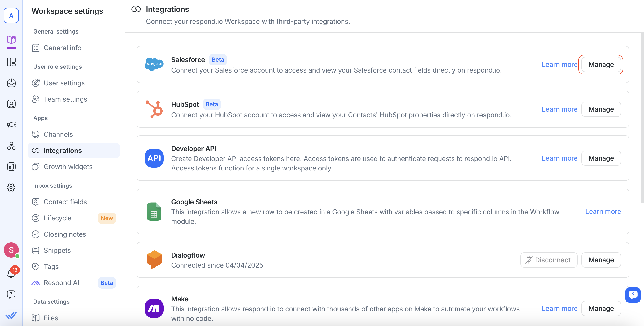
Task: Select Channels in settings menu
Action: coord(58,134)
